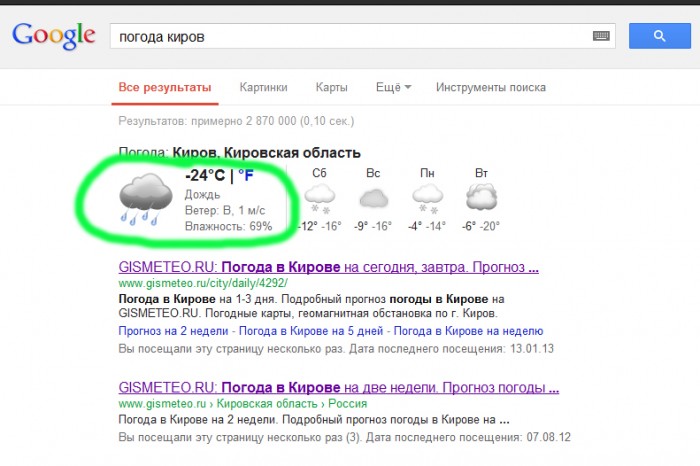This screenshot has width=700, height=466.
Task: Select the Пн snow forecast icon
Action: 427,199
